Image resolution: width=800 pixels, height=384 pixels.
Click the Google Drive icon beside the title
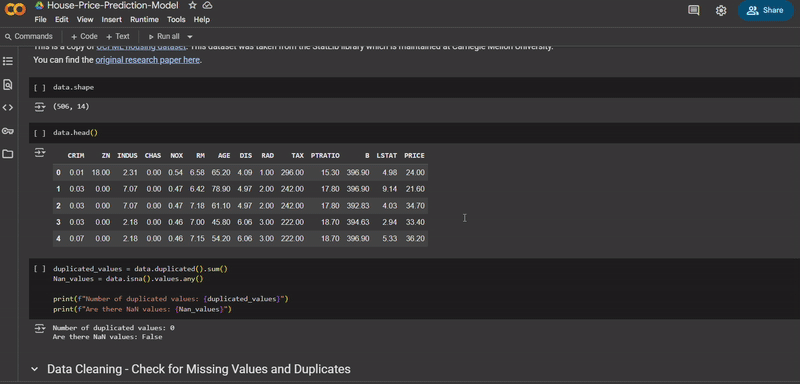pyautogui.click(x=39, y=6)
